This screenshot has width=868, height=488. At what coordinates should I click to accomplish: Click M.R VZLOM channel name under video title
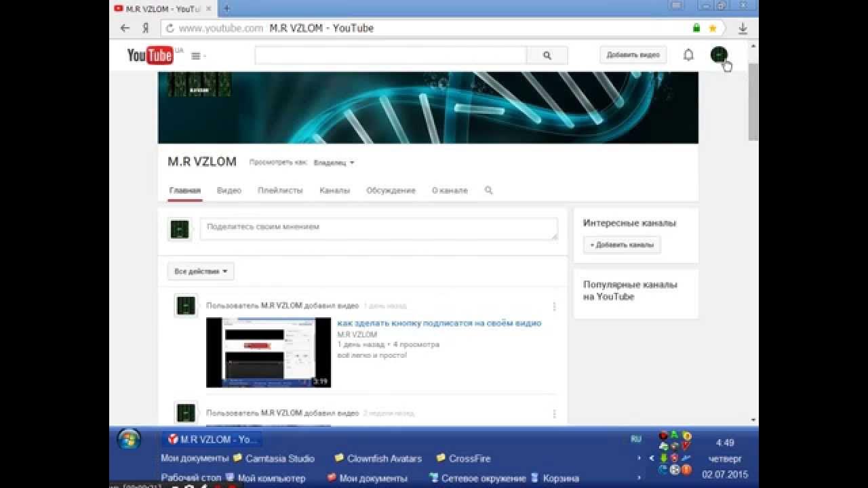click(x=357, y=335)
